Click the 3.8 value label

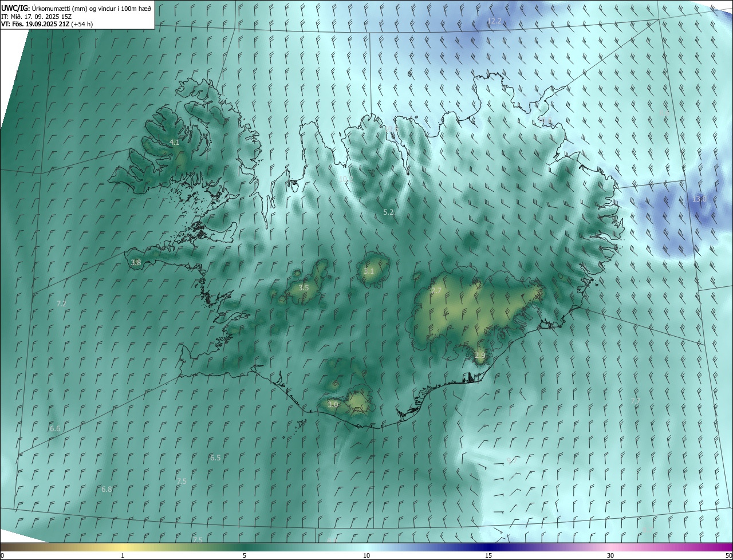(x=136, y=263)
